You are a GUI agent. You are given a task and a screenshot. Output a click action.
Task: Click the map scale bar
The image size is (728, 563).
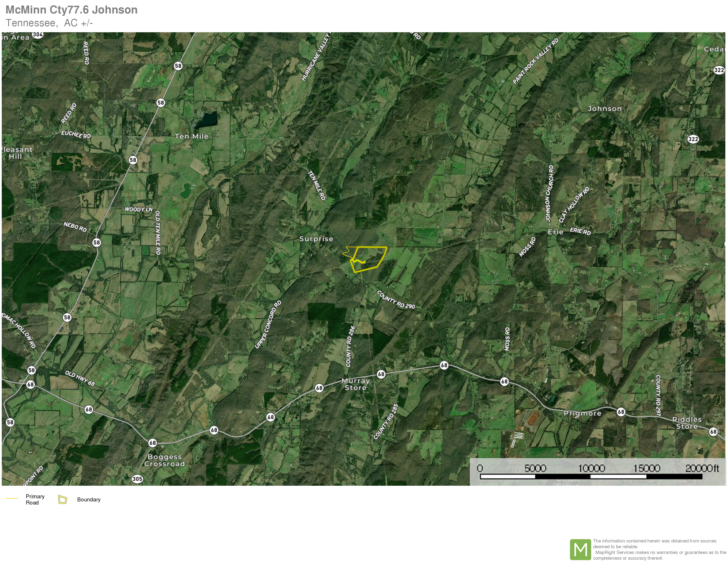pos(591,476)
